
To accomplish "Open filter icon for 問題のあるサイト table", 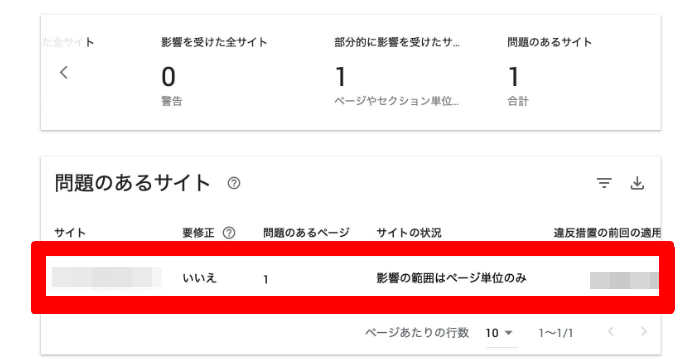I will tap(604, 183).
